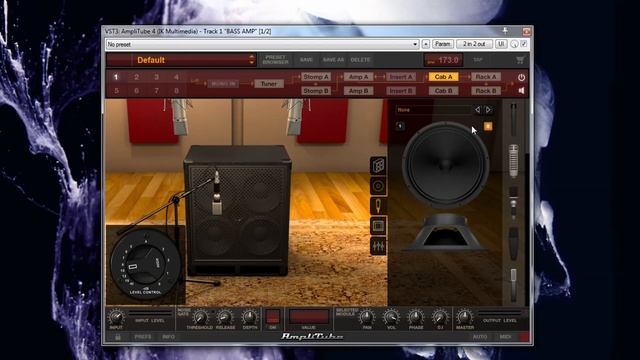The width and height of the screenshot is (640, 360).
Task: Show next speaker with right arrow
Action: point(488,110)
